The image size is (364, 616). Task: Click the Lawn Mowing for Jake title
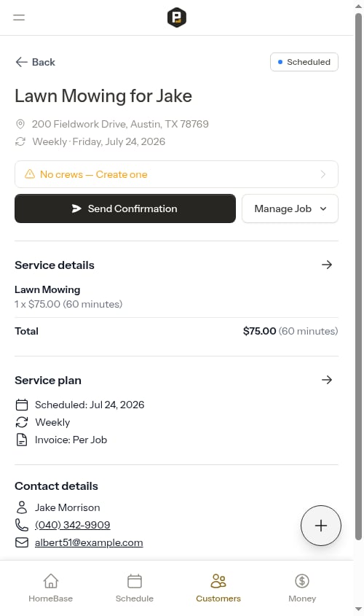(x=103, y=96)
